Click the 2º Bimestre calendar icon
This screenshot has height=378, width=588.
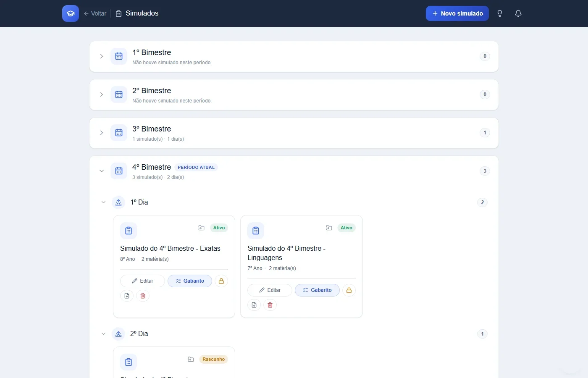(119, 94)
